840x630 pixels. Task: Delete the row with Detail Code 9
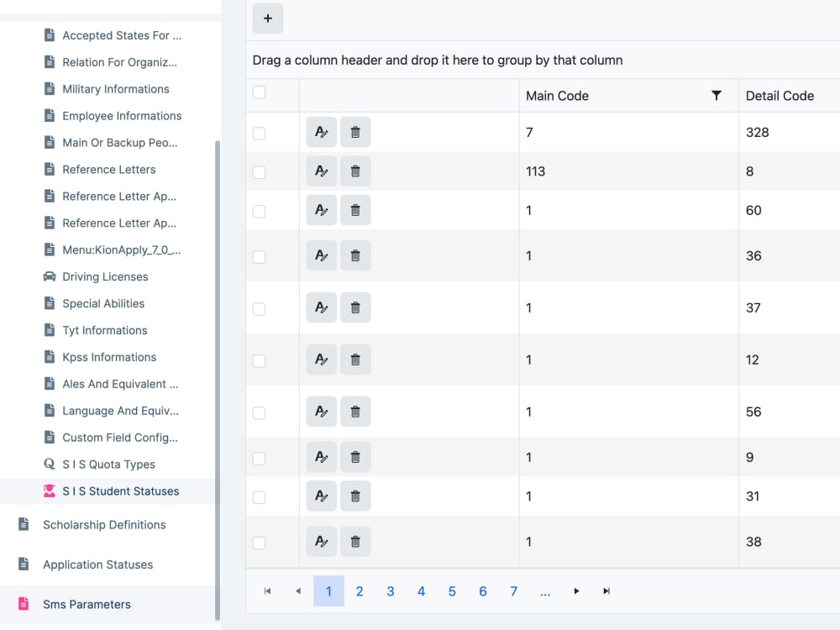355,458
